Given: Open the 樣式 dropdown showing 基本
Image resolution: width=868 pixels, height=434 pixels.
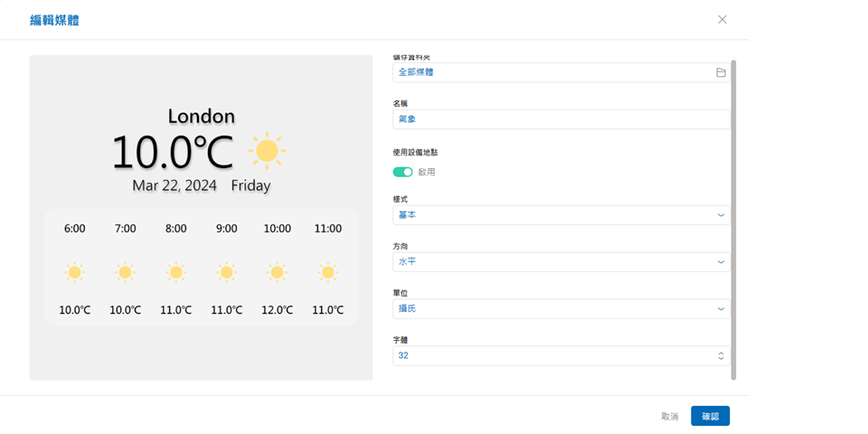Looking at the screenshot, I should click(x=561, y=215).
